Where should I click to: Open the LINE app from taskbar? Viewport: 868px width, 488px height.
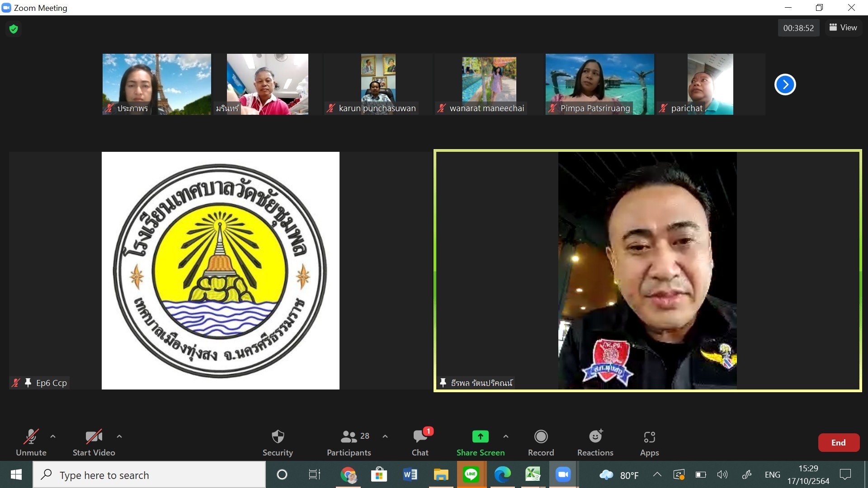pos(471,474)
